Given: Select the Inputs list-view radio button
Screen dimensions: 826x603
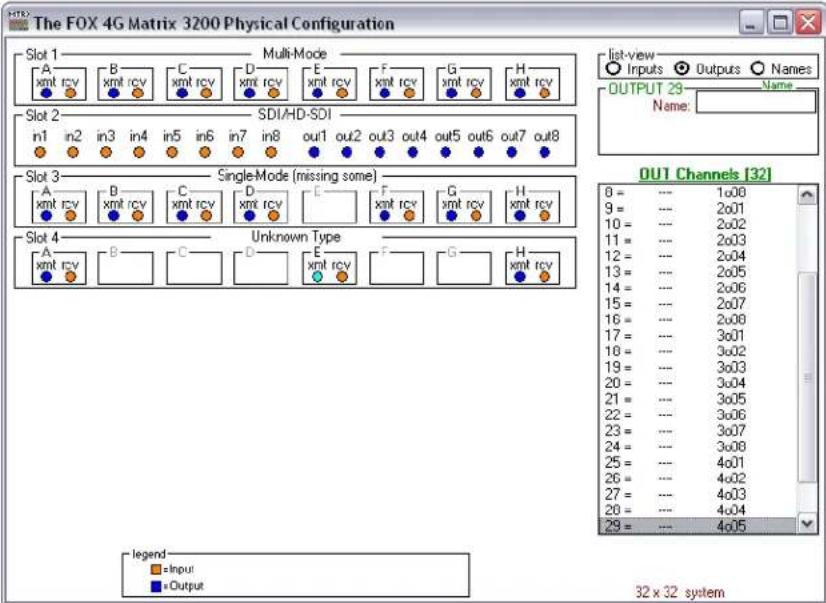Looking at the screenshot, I should [x=613, y=68].
